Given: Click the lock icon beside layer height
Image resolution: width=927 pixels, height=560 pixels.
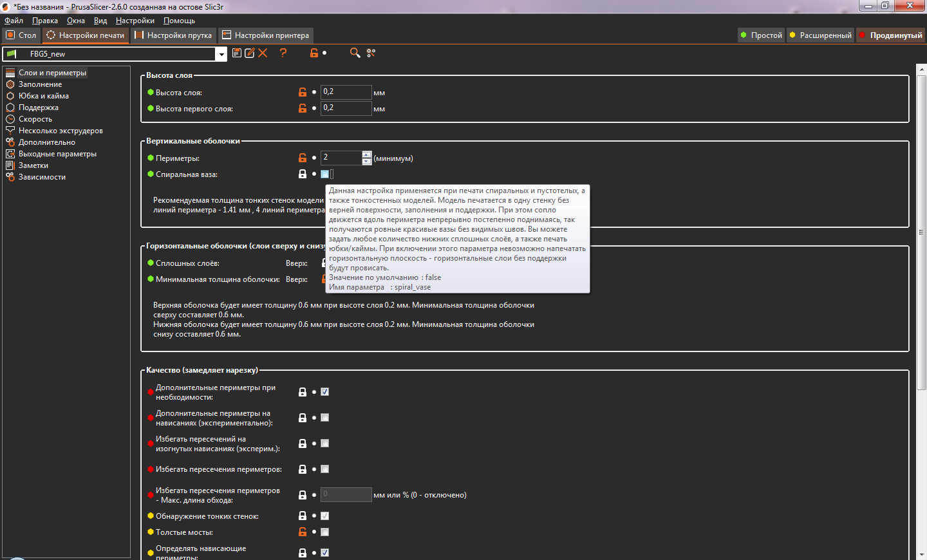Looking at the screenshot, I should tap(303, 92).
